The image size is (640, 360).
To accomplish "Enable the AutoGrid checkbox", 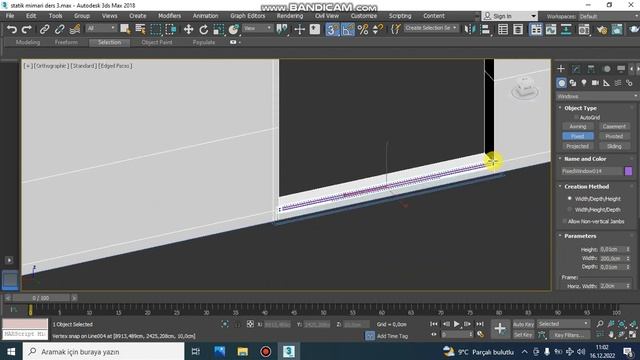I will (576, 118).
